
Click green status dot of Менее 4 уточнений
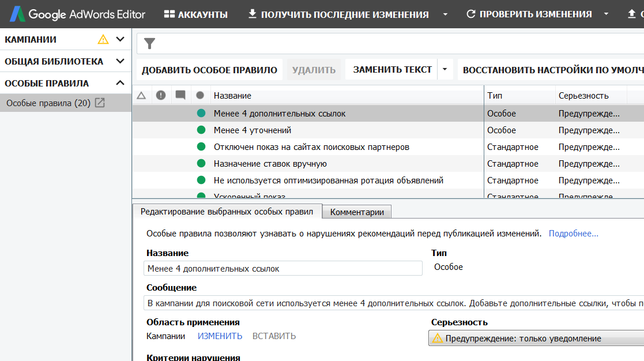[x=201, y=130]
